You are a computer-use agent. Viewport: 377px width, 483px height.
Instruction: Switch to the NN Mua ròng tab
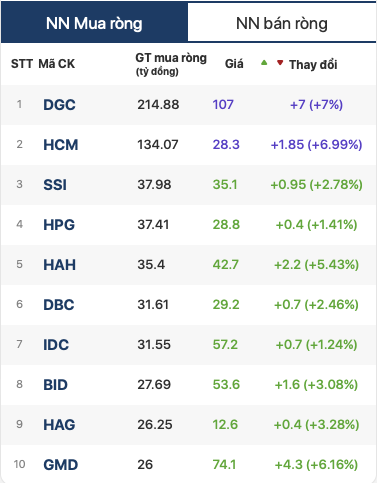point(94,22)
